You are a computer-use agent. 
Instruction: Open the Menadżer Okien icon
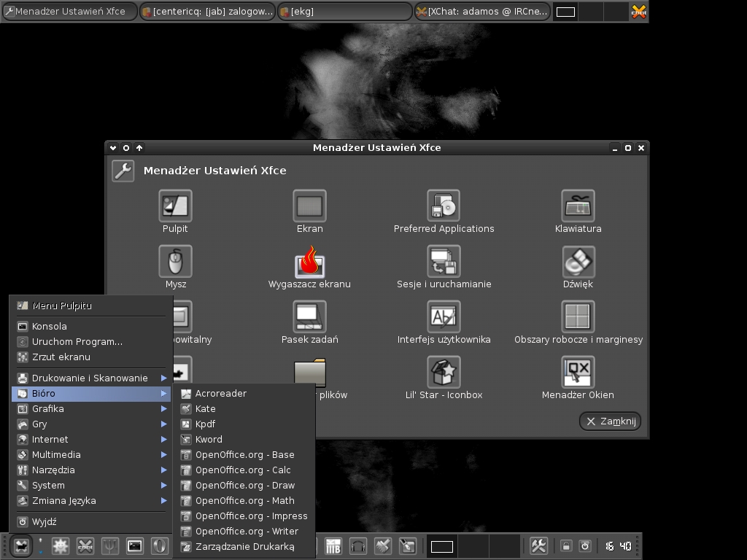(x=578, y=373)
